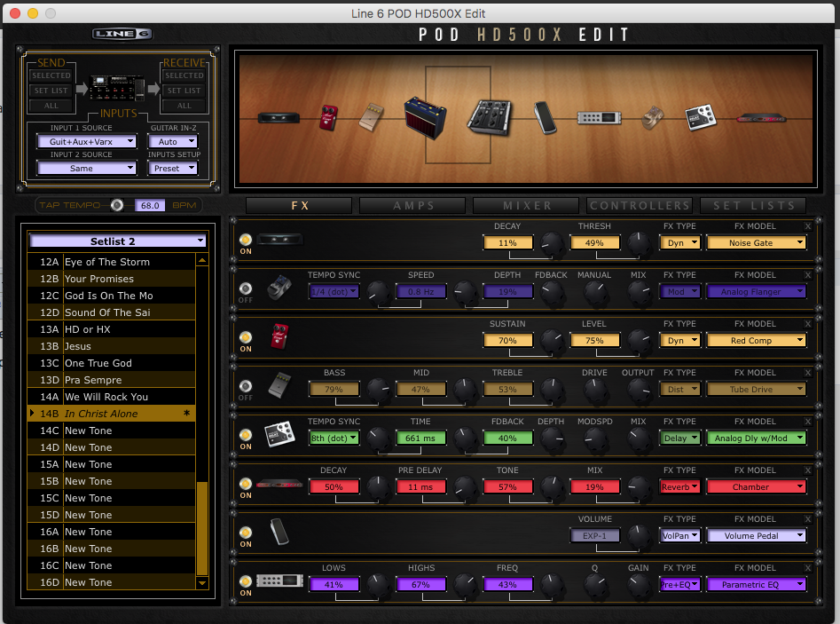Select the mixer block in signal chain
Screen dimensions: 840x624
pyautogui.click(x=490, y=117)
